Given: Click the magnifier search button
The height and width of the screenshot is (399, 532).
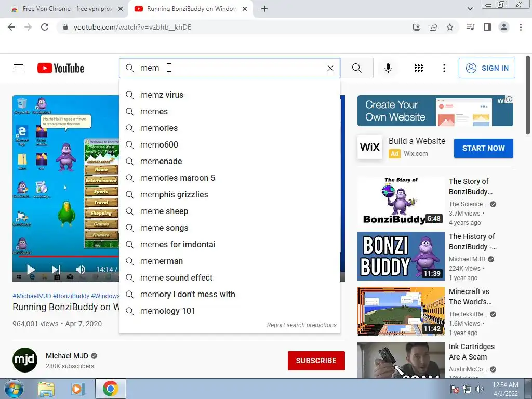Looking at the screenshot, I should coord(356,68).
